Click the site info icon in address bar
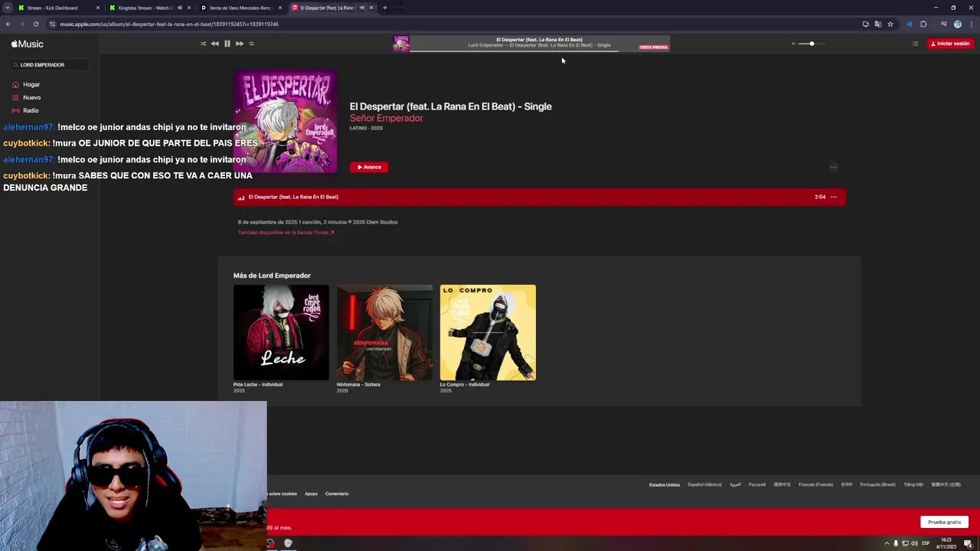 [52, 24]
